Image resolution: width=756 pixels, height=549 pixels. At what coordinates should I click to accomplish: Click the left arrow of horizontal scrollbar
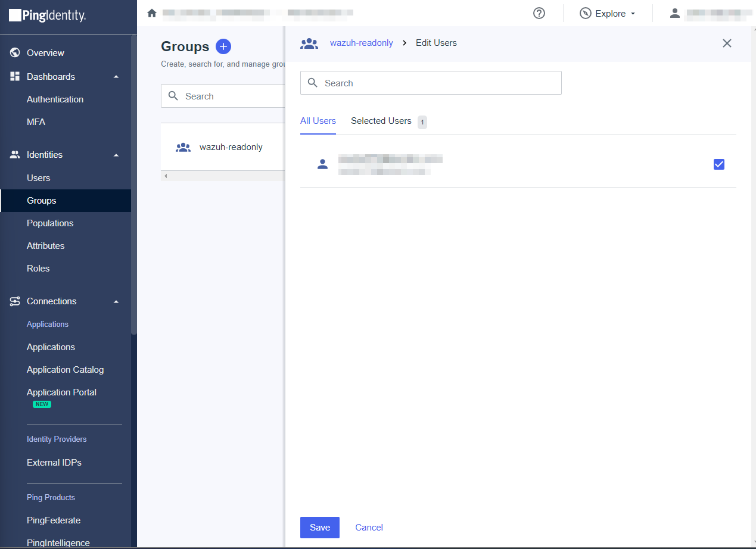click(166, 176)
